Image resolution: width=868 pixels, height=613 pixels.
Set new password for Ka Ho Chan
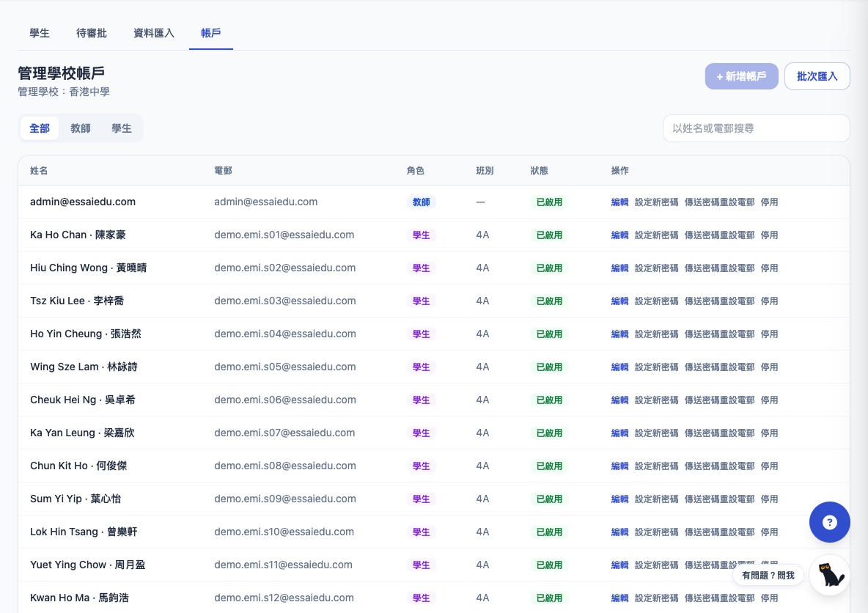click(657, 235)
